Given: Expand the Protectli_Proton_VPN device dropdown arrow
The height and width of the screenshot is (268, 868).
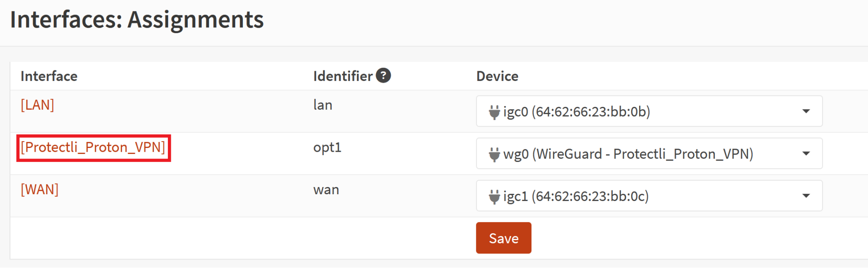Looking at the screenshot, I should [806, 154].
